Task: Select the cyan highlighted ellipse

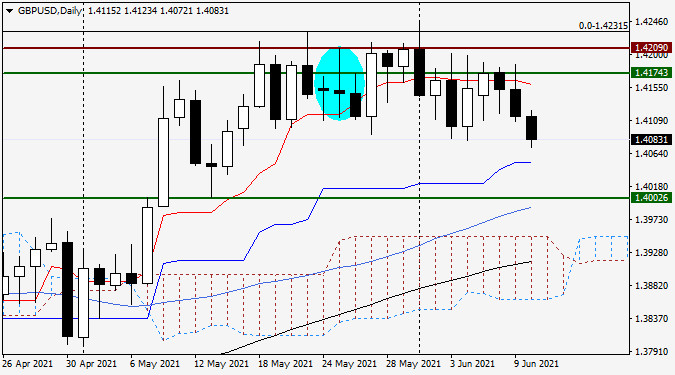Action: (340, 84)
